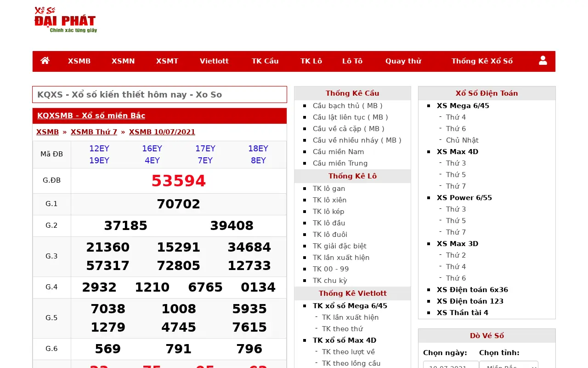Open Cầu miền Trung link
This screenshot has width=588, height=368.
(x=340, y=163)
